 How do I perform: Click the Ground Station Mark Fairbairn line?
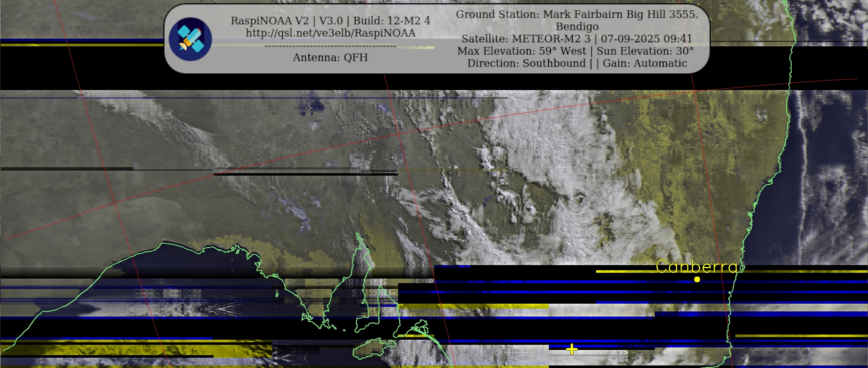coord(577,14)
